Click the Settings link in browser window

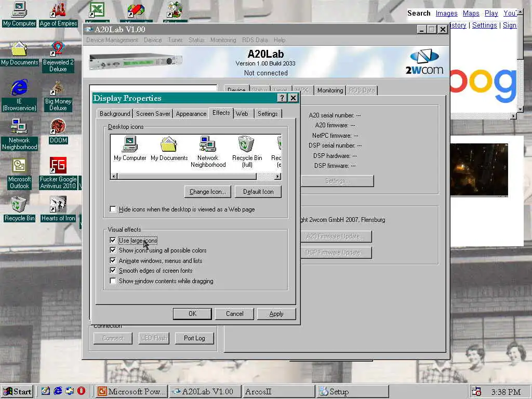pos(485,25)
